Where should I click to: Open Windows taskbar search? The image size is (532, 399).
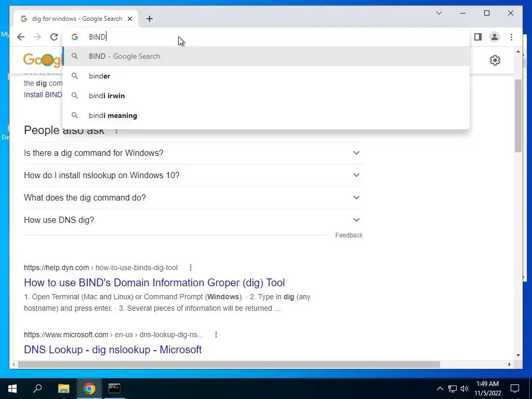pos(37,389)
